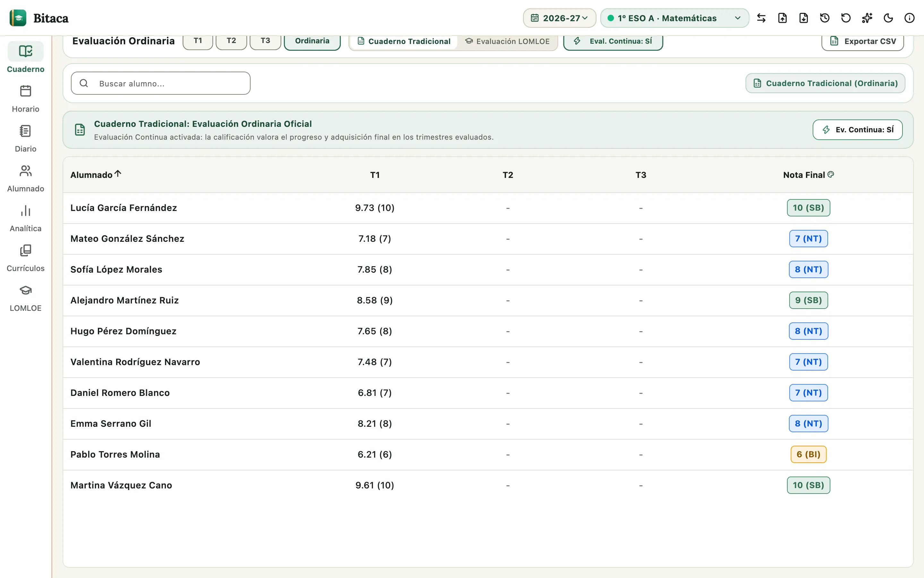Switch to Cuaderno Tradicional mode
This screenshot has height=578, width=924.
tap(404, 41)
